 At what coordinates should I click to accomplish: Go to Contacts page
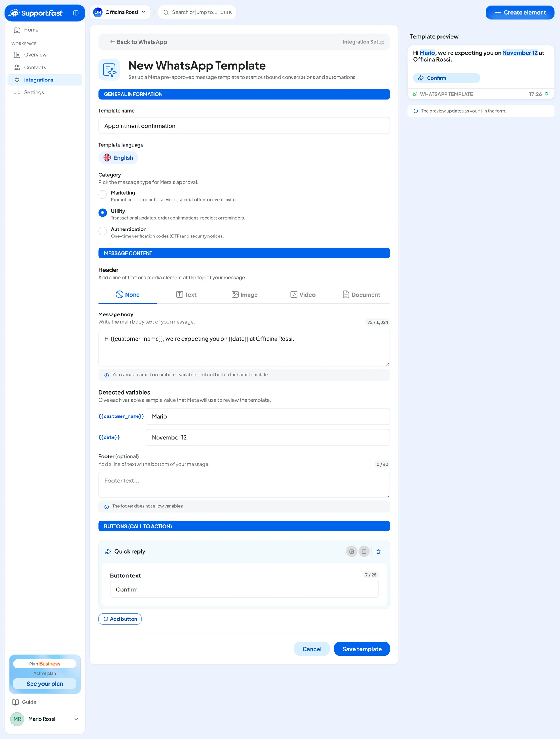click(x=45, y=67)
